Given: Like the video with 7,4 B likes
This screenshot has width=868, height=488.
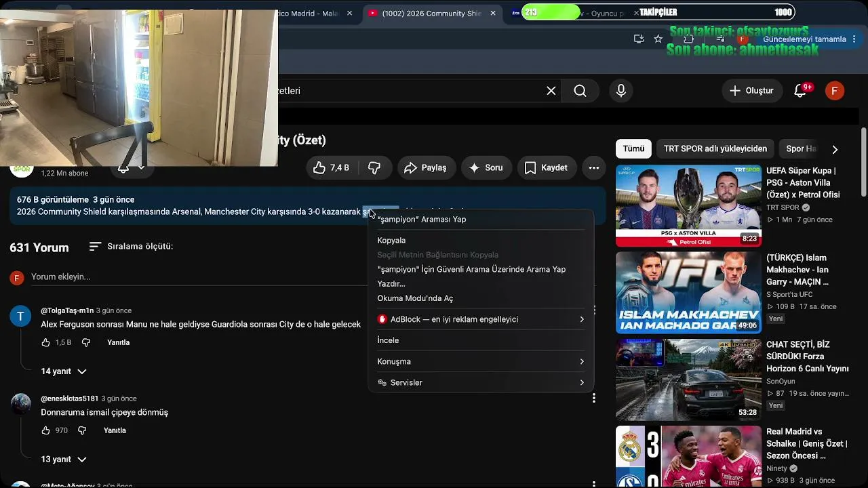Looking at the screenshot, I should pos(332,167).
